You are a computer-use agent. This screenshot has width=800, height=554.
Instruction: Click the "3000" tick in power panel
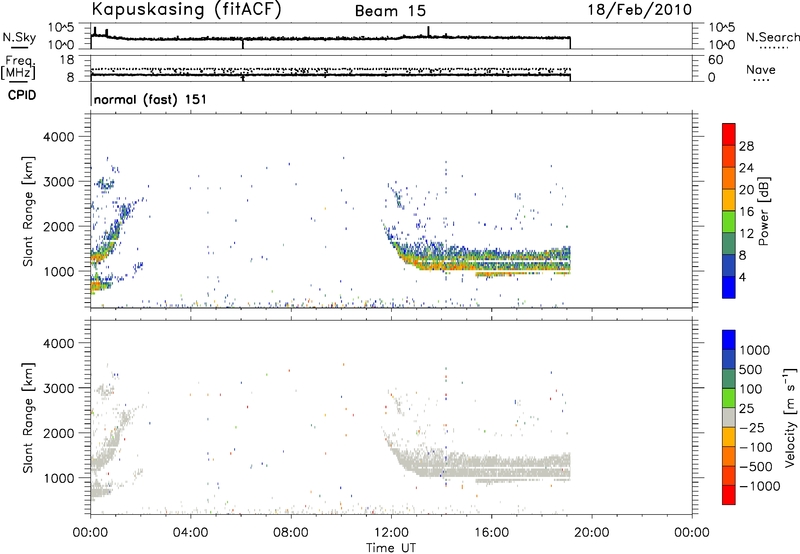pos(58,182)
